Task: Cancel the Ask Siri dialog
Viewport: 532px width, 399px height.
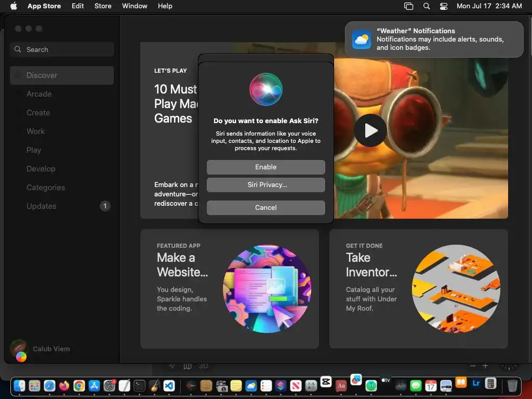Action: (265, 207)
